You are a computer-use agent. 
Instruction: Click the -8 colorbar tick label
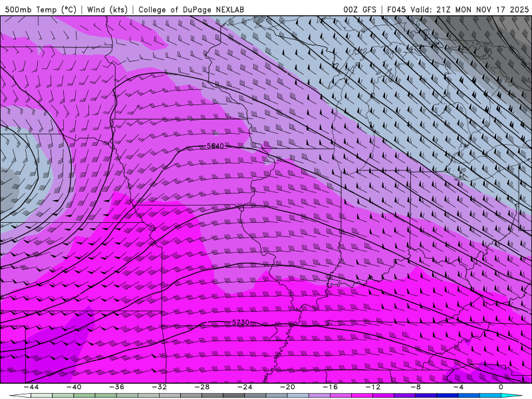[x=416, y=387]
